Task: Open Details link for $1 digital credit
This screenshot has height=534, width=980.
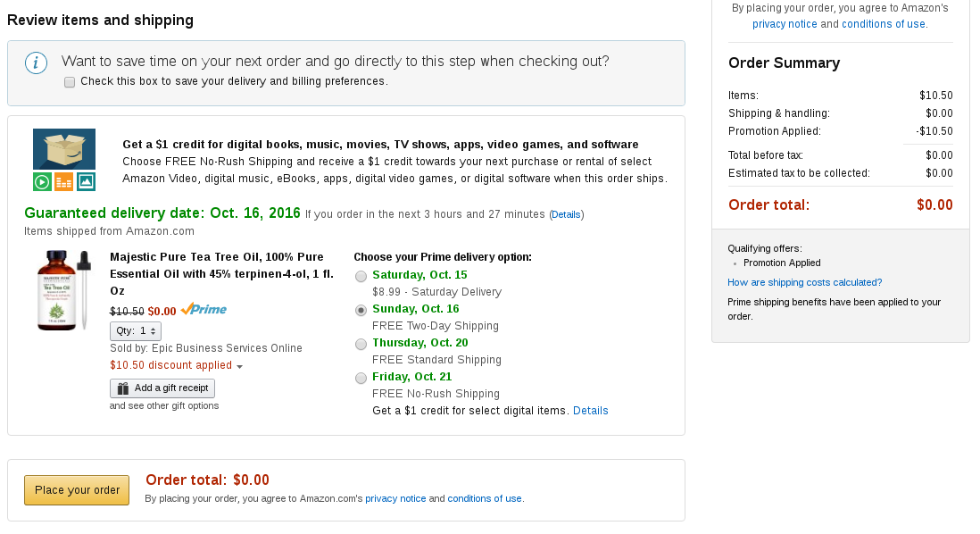Action: click(591, 411)
